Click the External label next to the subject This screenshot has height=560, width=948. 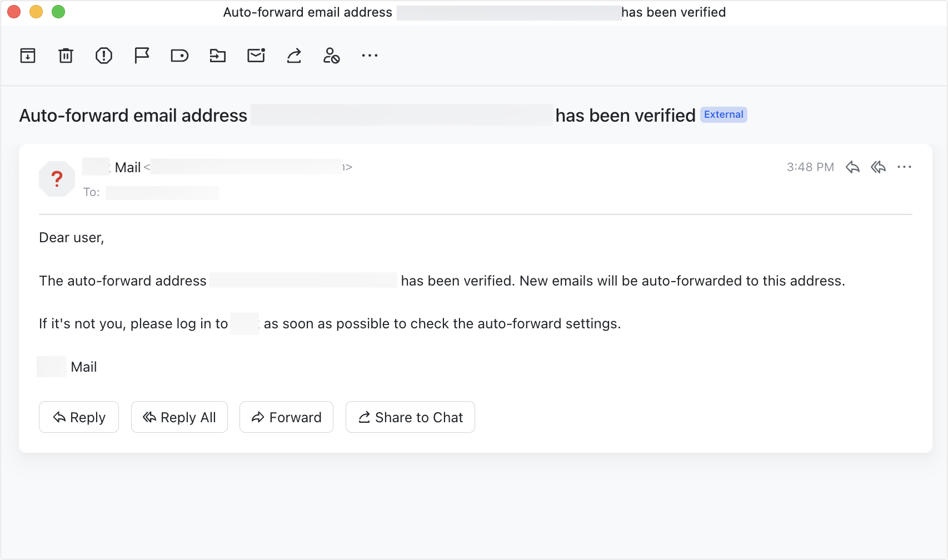[724, 114]
